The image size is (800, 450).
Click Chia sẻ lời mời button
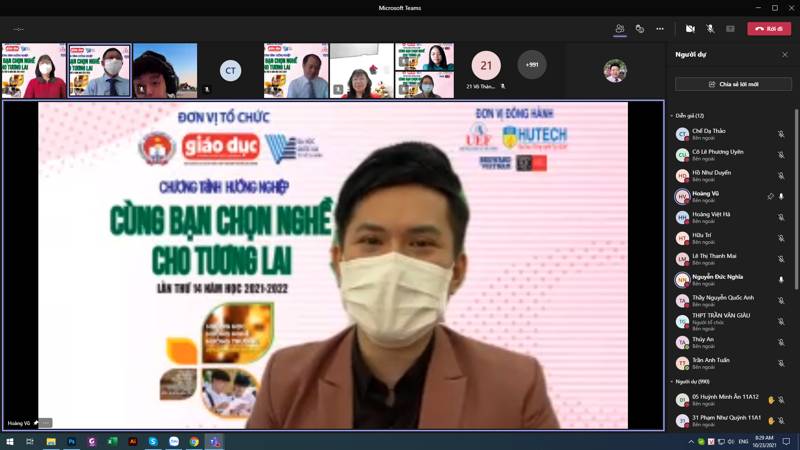point(733,84)
